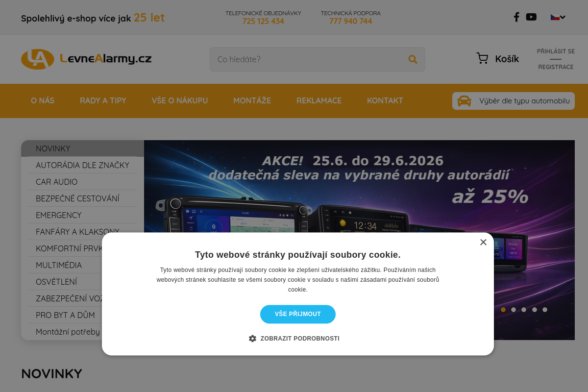Call the phone orders number 725 125 434
The image size is (588, 392).
coord(263,21)
